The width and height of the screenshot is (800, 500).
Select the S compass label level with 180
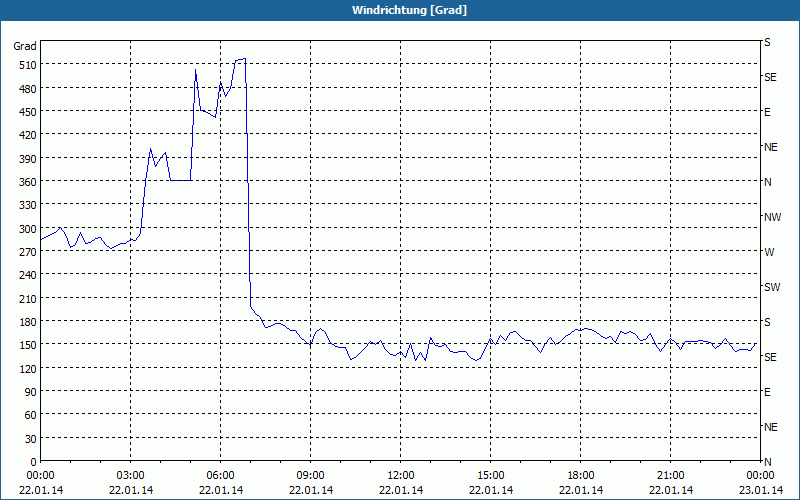point(767,322)
